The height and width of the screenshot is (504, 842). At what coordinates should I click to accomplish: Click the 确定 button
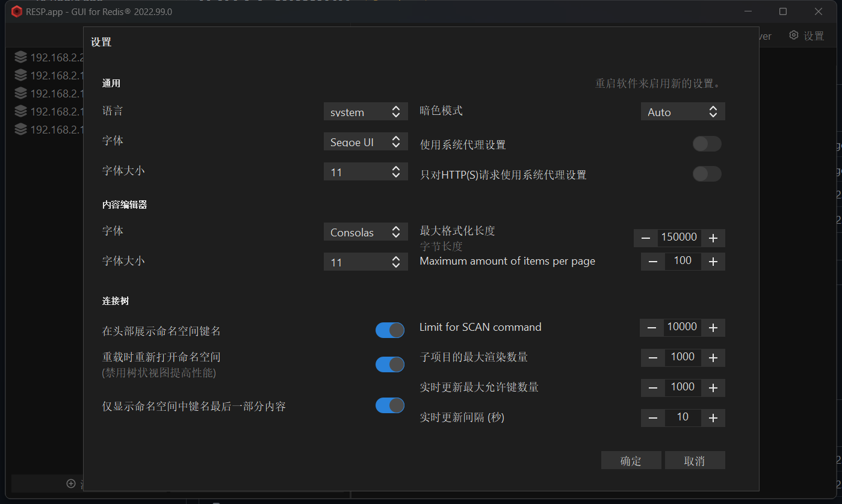coord(631,461)
